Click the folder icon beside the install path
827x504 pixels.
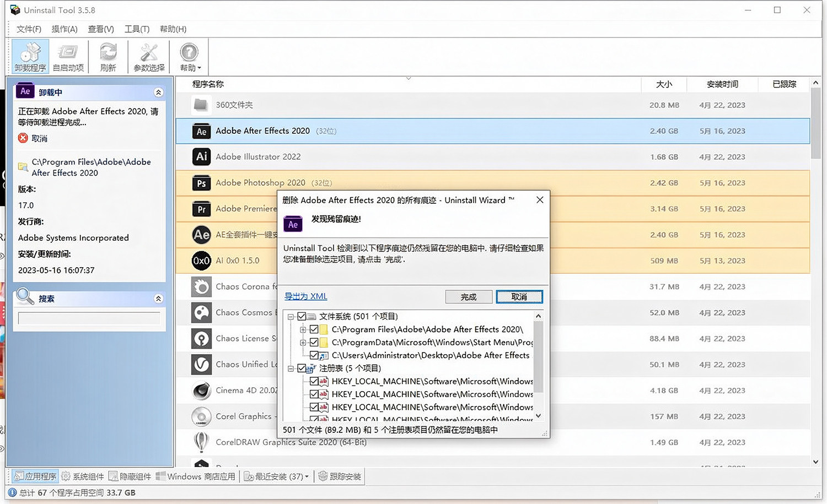[23, 166]
